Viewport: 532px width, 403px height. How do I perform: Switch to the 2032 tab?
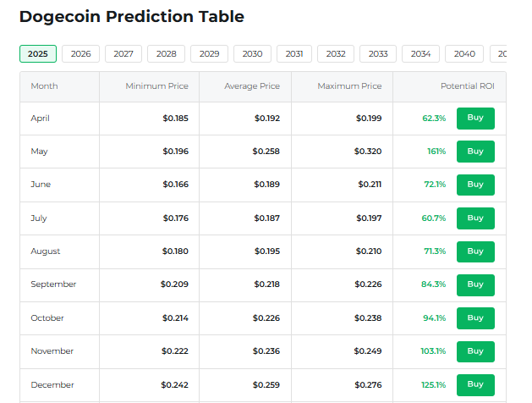(x=336, y=53)
